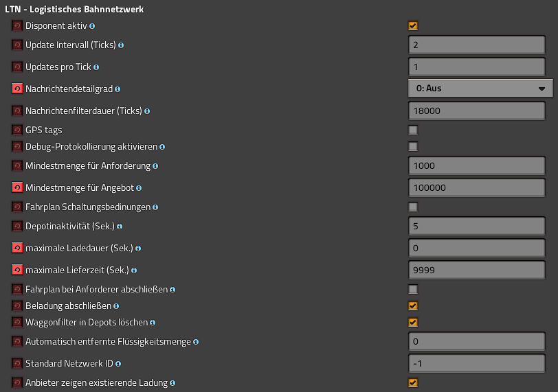Image resolution: width=558 pixels, height=392 pixels.
Task: Click info icon beside Update Intervall (Ticks)
Action: (121, 45)
